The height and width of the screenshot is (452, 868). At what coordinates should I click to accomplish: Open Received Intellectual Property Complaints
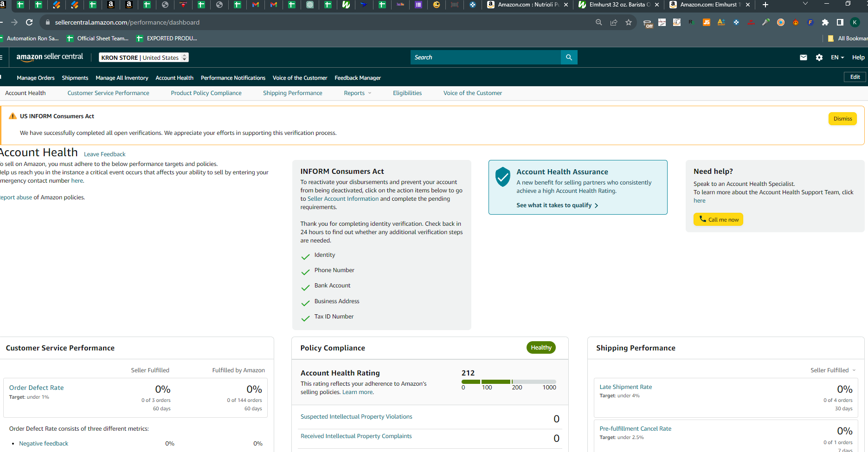click(x=356, y=436)
